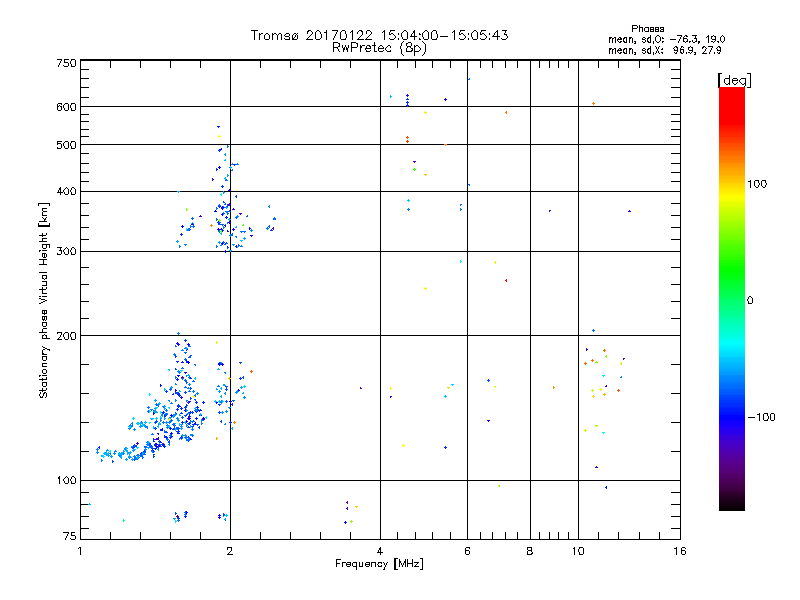The width and height of the screenshot is (800, 600).
Task: Click the y-axis tick label "600"
Action: [66, 107]
